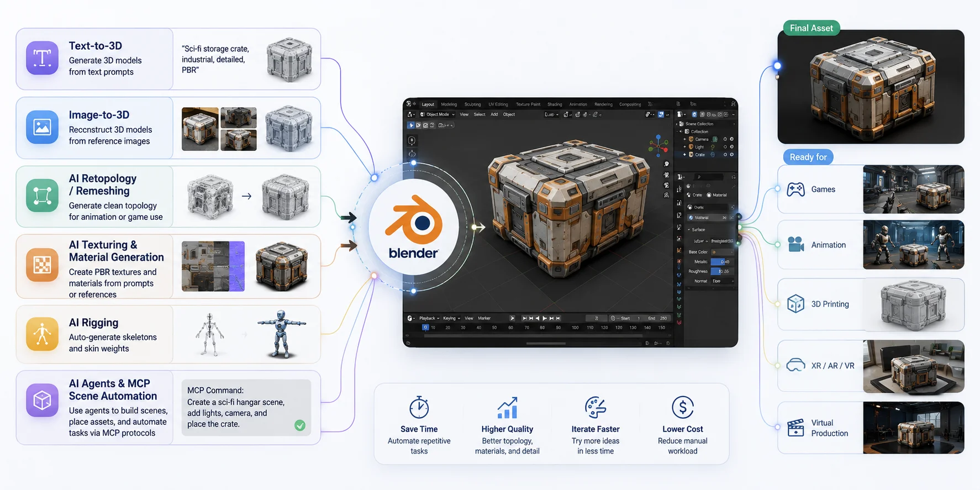Image resolution: width=980 pixels, height=490 pixels.
Task: Toggle Light render visibility in outliner
Action: pyautogui.click(x=731, y=147)
